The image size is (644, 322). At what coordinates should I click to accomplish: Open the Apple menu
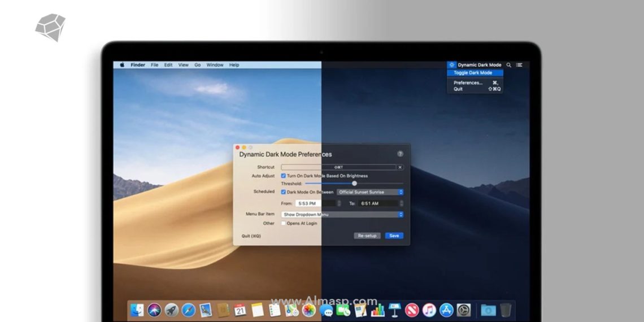(122, 65)
